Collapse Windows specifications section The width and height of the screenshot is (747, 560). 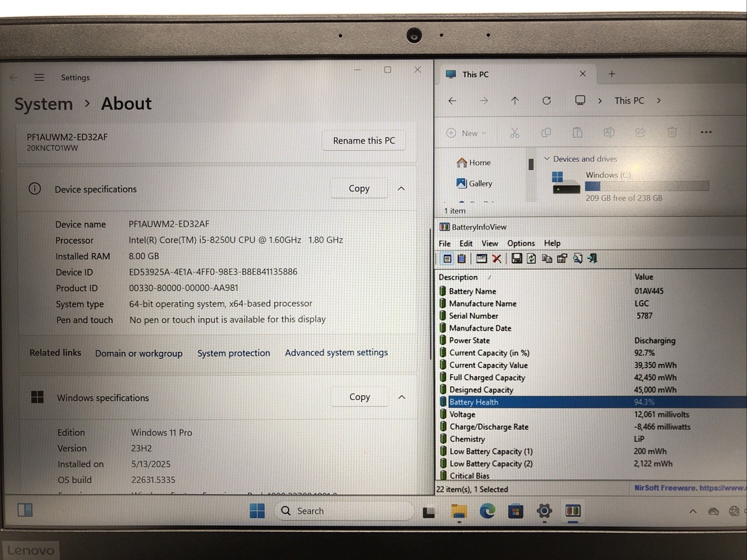[x=402, y=397]
